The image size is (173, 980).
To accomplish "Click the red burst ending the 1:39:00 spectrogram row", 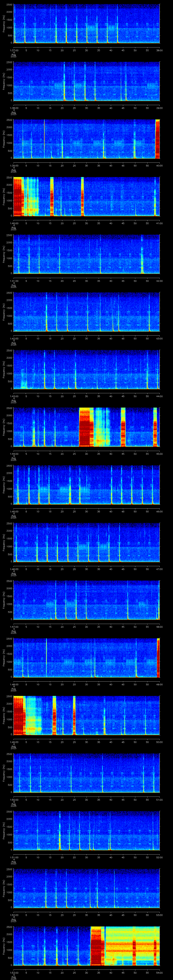I will 157,139.
